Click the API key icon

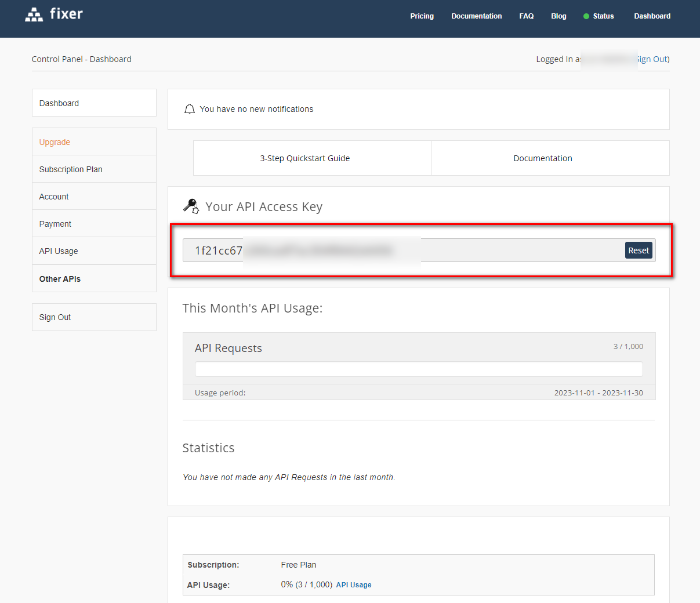click(x=191, y=206)
